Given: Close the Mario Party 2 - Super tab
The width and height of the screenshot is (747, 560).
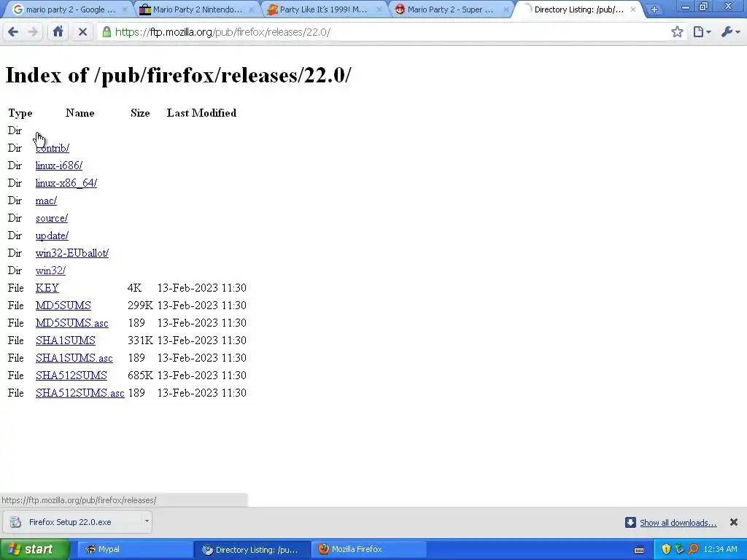Looking at the screenshot, I should 506,9.
